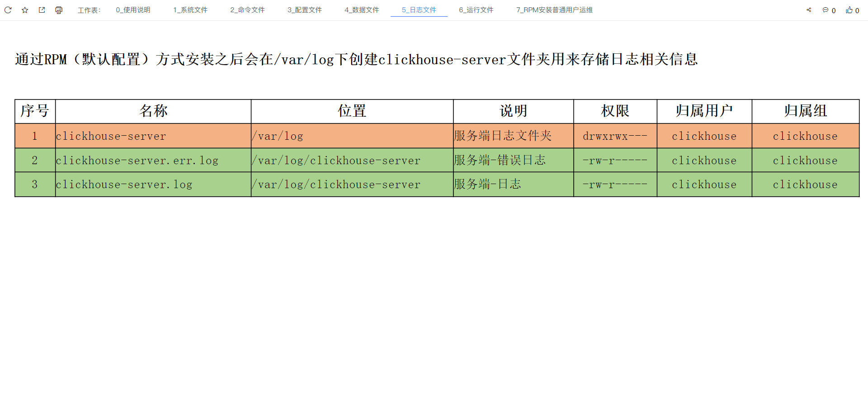868x398 pixels.
Task: Click the 归属组 column header
Action: point(806,111)
